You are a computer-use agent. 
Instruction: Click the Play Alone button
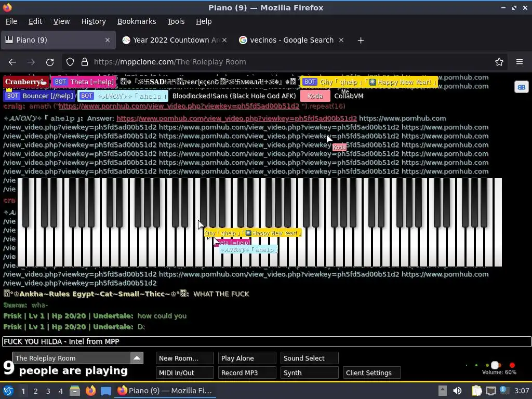coord(247,358)
